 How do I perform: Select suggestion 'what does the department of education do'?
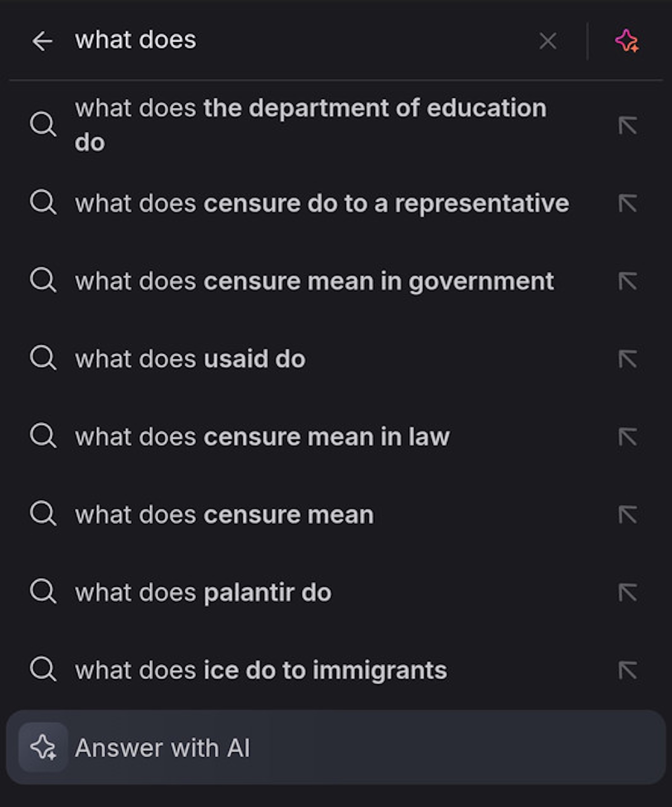point(311,125)
